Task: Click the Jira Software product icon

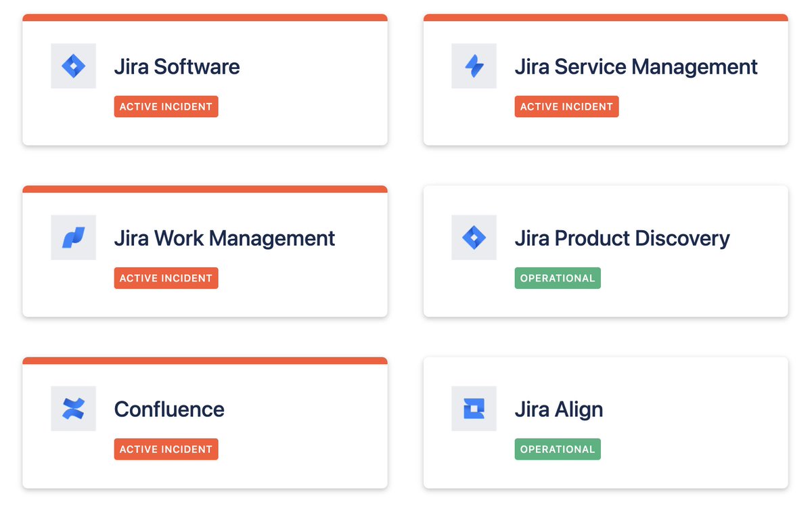Action: (x=73, y=66)
